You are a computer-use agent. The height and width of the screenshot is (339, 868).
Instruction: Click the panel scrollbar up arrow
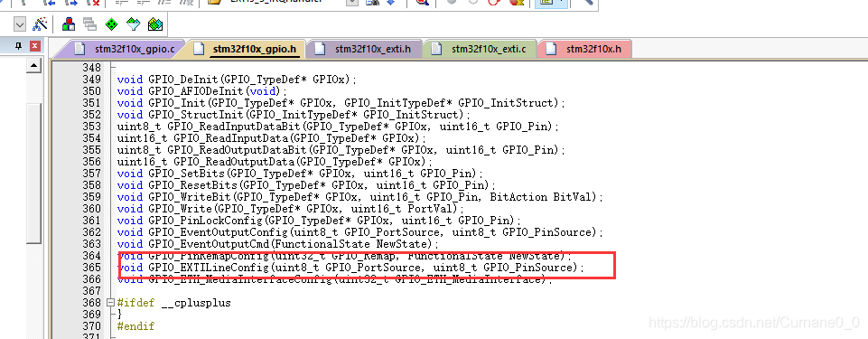(34, 66)
